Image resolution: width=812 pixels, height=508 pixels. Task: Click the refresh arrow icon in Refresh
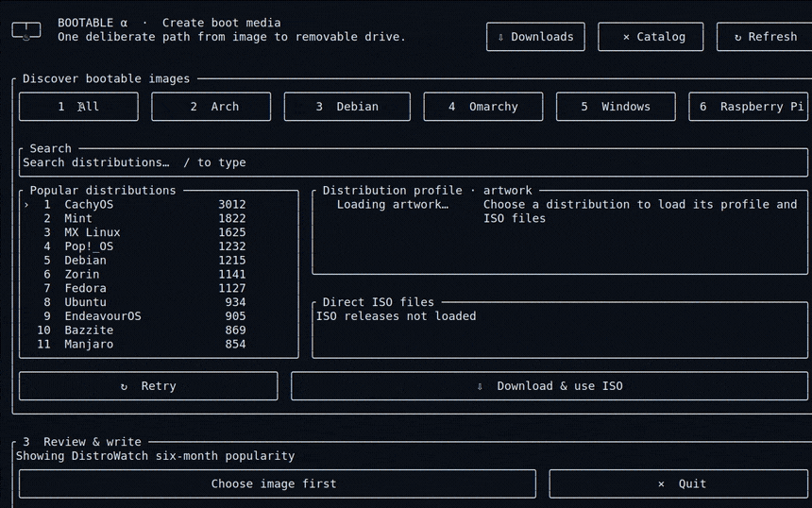click(x=737, y=37)
